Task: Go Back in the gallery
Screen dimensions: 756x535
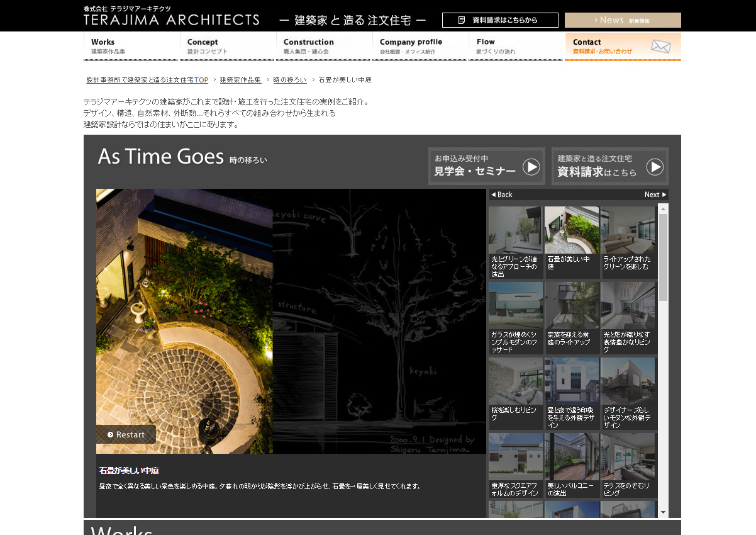Action: [x=501, y=194]
